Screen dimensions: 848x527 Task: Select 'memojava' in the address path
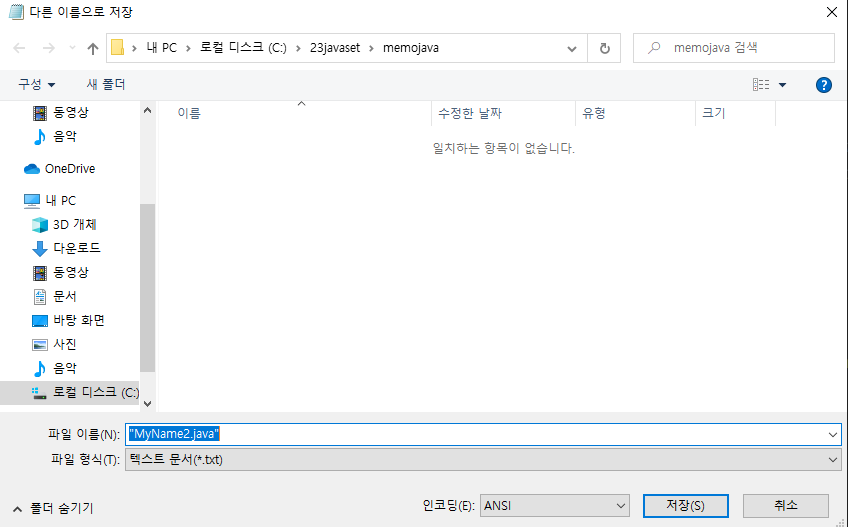[410, 48]
